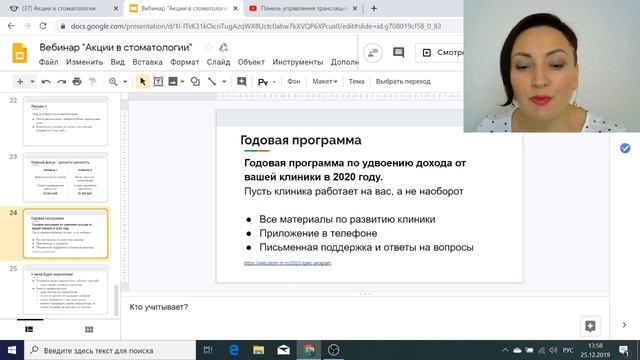Viewport: 640px width, 360px height.
Task: Click speaker notes Кто учитывает?
Action: coord(159,307)
